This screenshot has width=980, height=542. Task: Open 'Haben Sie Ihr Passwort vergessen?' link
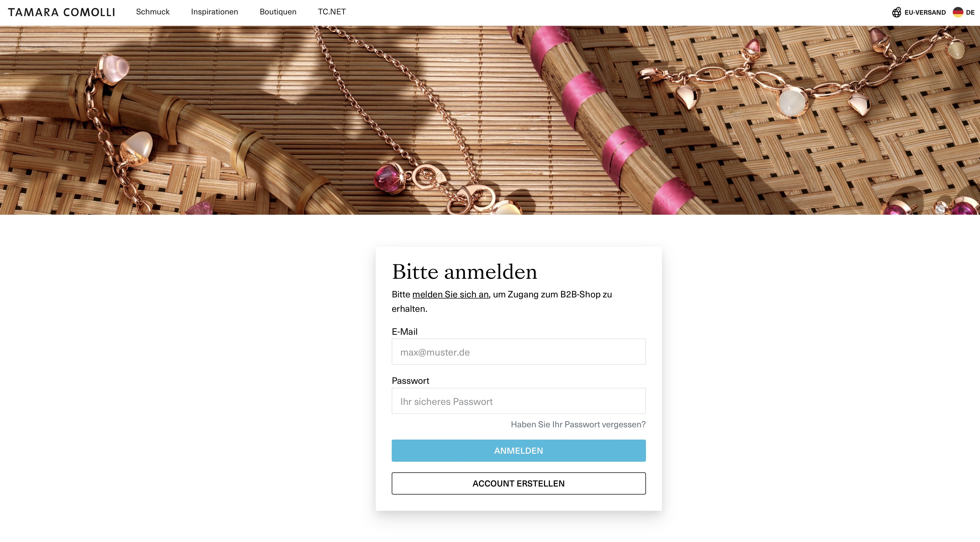[x=578, y=425]
